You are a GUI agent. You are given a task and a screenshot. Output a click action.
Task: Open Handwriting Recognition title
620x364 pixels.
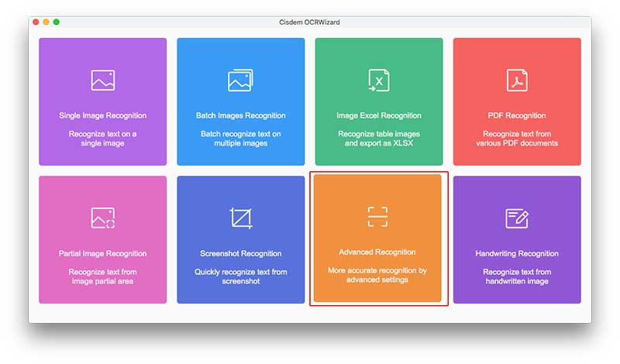tap(516, 254)
